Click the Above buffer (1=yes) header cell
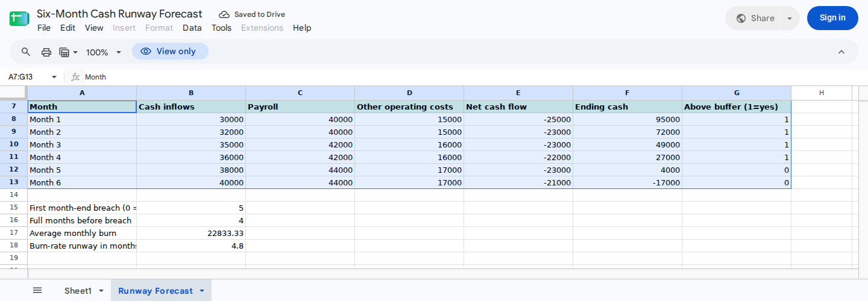This screenshot has height=301, width=868. [x=737, y=107]
